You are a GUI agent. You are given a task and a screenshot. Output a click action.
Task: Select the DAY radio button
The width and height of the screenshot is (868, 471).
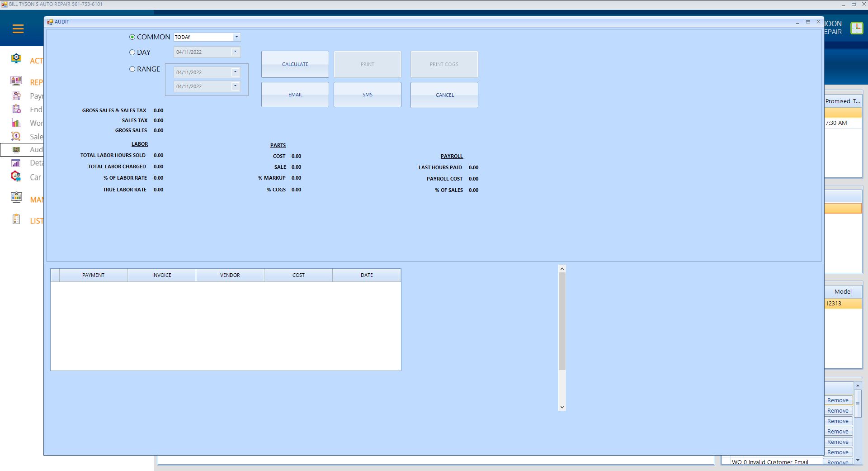pyautogui.click(x=132, y=52)
